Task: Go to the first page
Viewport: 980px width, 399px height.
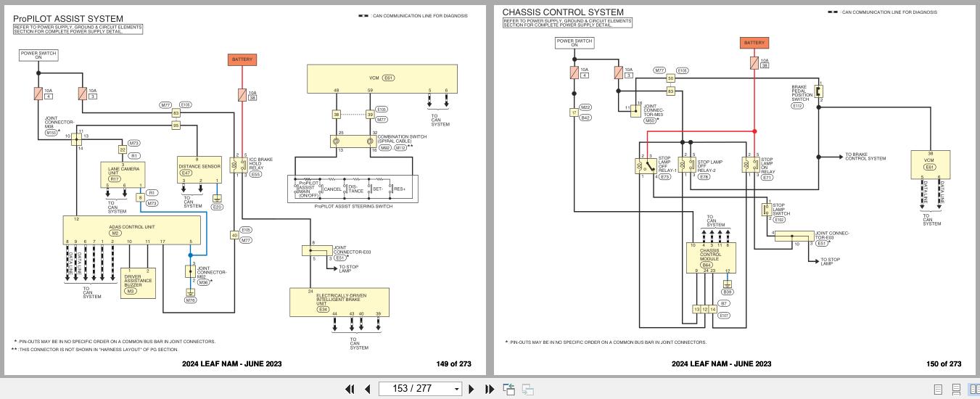Action: coord(350,389)
